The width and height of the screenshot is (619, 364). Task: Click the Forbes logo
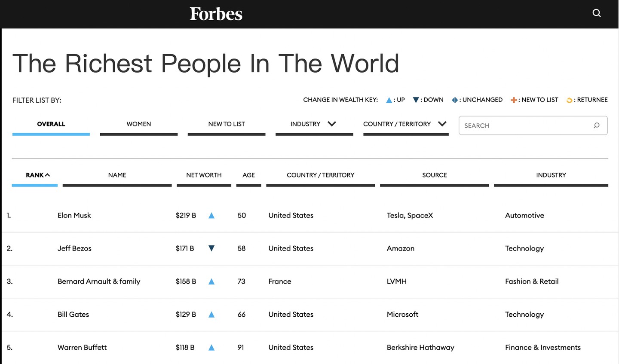tap(216, 14)
